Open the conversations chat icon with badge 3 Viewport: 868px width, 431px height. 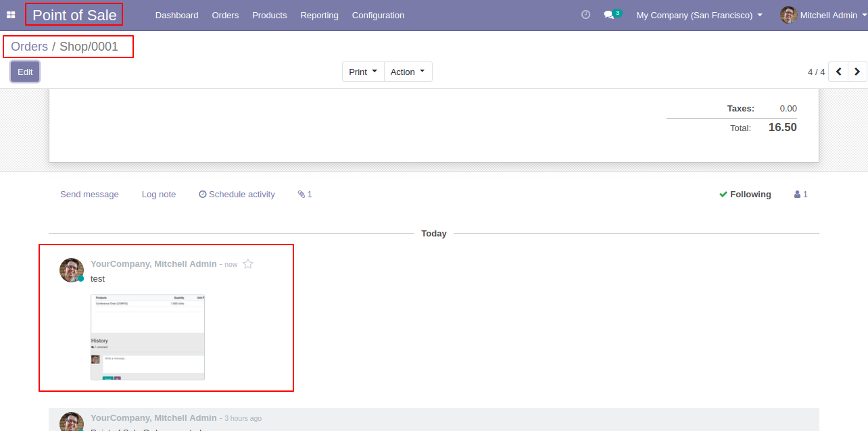click(x=612, y=14)
